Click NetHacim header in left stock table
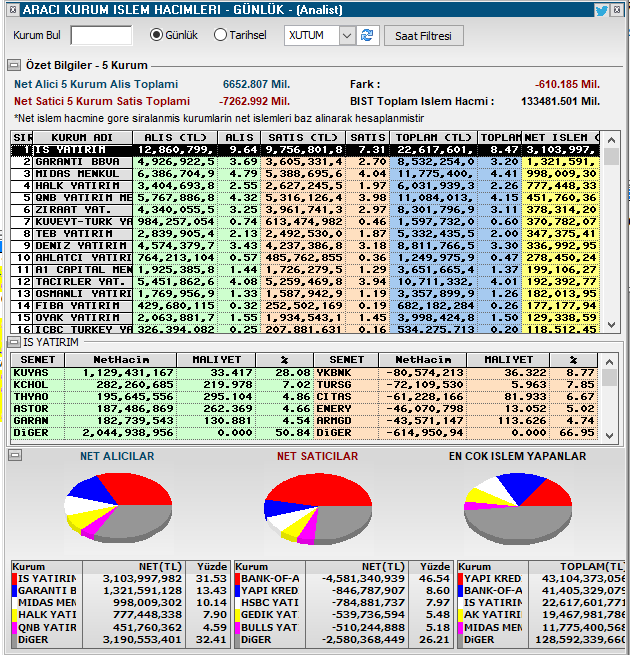The height and width of the screenshot is (655, 630). point(121,360)
